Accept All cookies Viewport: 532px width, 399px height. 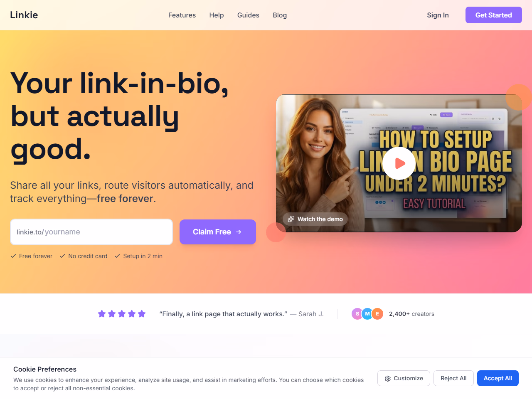tap(498, 378)
